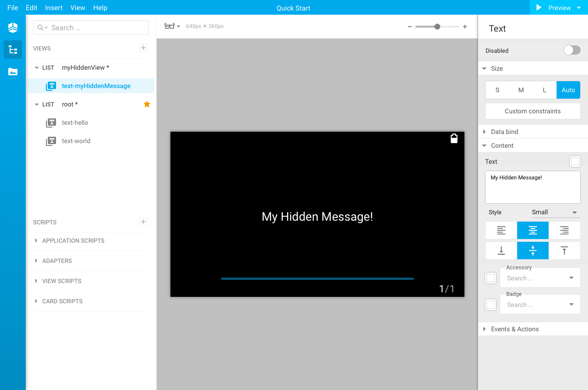The width and height of the screenshot is (588, 390).
Task: Click the text-hello text element icon
Action: coord(51,123)
